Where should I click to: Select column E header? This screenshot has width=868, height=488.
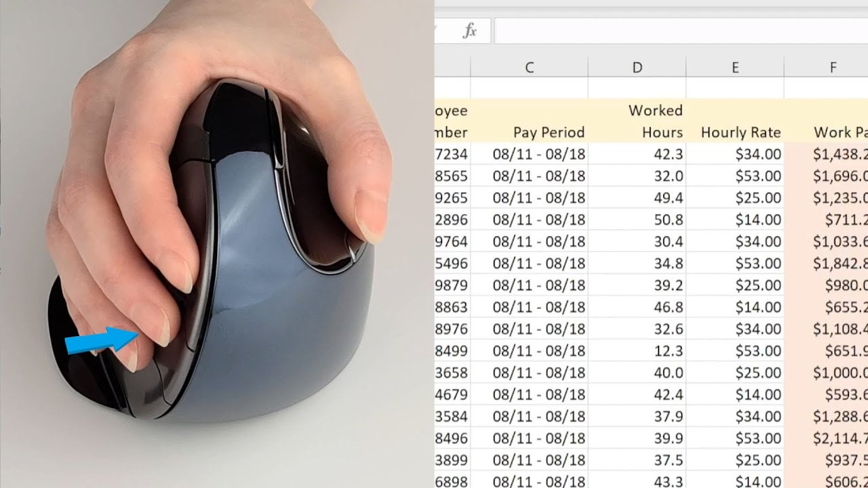[735, 67]
